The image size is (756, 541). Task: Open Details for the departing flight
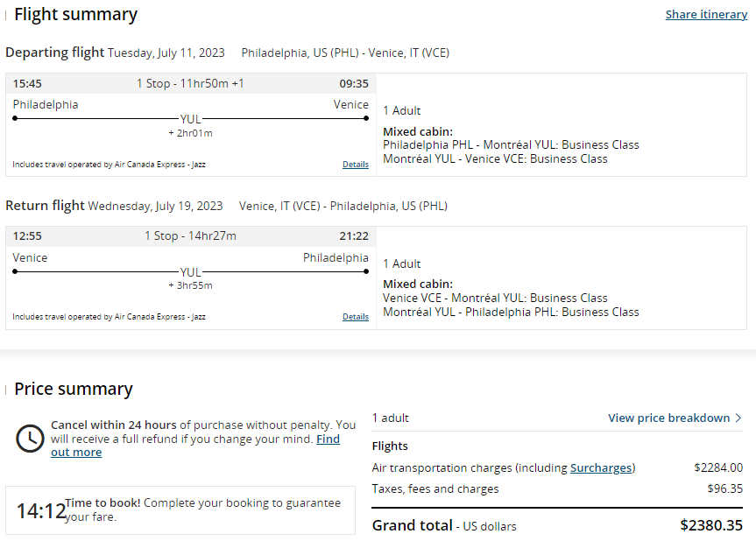tap(356, 164)
